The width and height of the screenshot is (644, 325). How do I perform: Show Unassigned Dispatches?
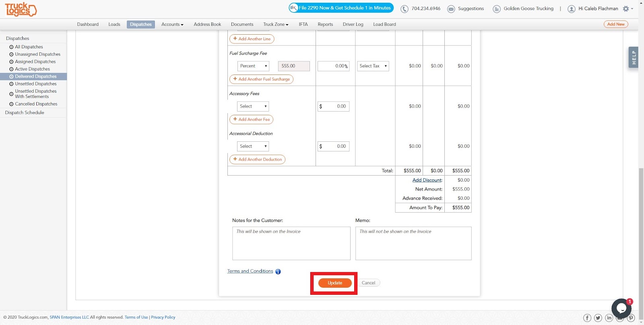(x=38, y=54)
